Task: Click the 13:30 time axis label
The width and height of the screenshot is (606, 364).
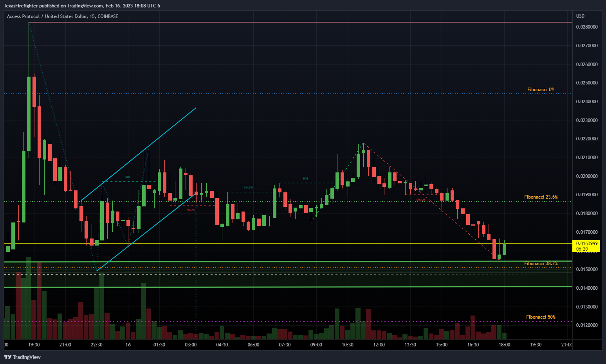Action: click(410, 345)
